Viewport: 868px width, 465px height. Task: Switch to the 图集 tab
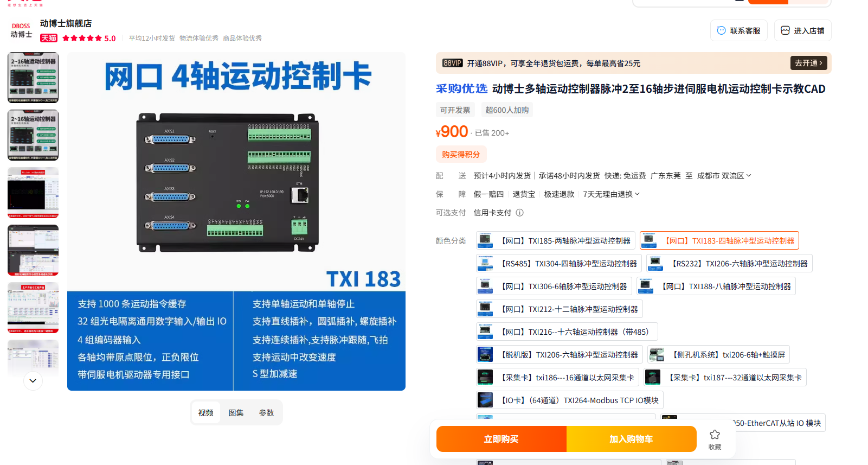[236, 413]
